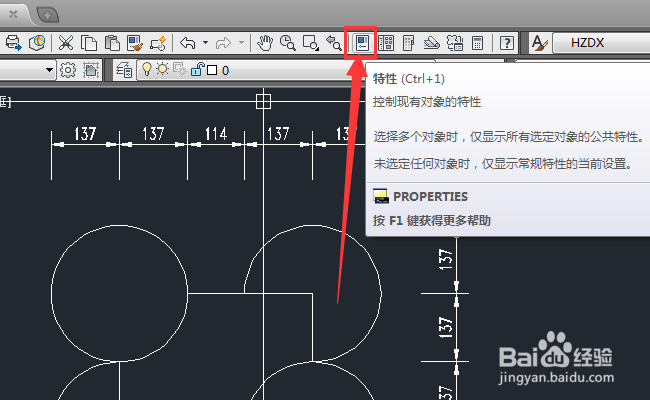Open the Zoom Window flyout icon
Screen dimensions: 650x400
coord(311,43)
